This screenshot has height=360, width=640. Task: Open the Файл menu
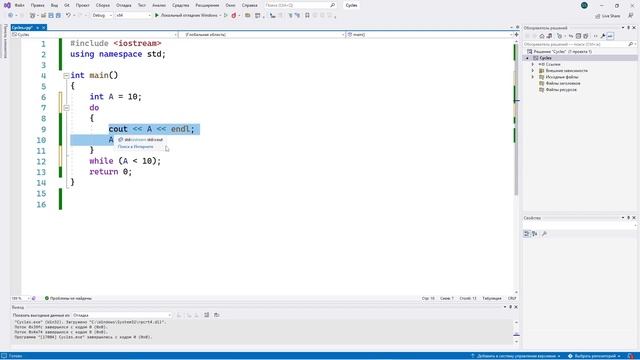(19, 5)
